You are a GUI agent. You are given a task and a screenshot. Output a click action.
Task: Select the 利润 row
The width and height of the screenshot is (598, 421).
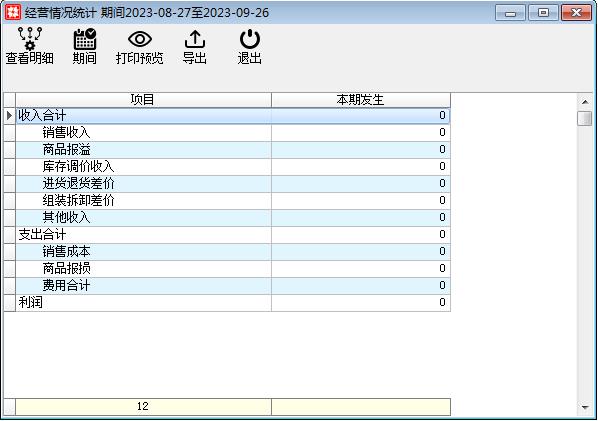pos(227,302)
